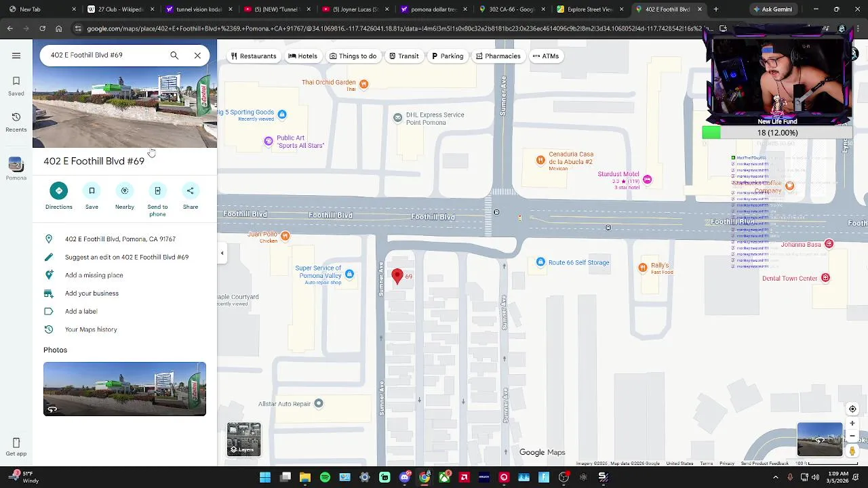Save the place with the Save icon

(92, 190)
